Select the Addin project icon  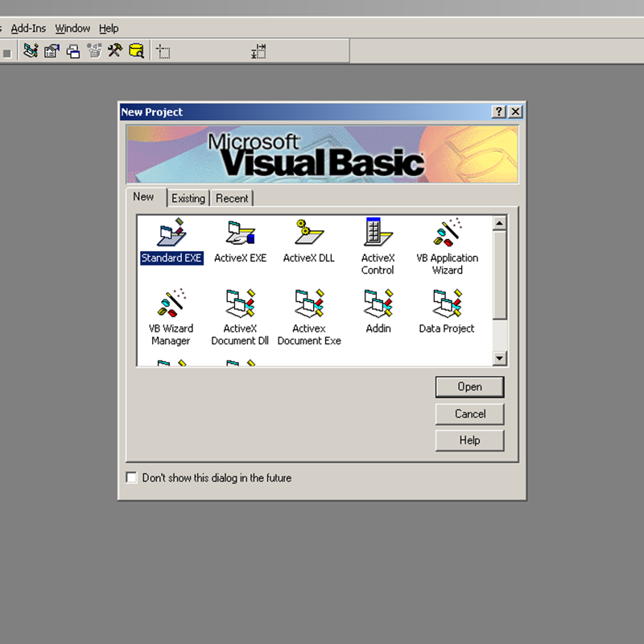(378, 303)
